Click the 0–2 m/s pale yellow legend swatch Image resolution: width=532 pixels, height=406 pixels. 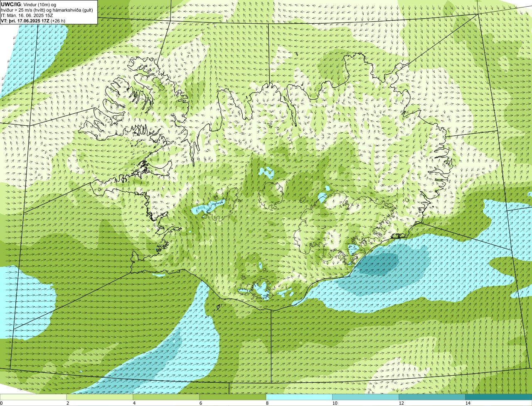coord(33,397)
